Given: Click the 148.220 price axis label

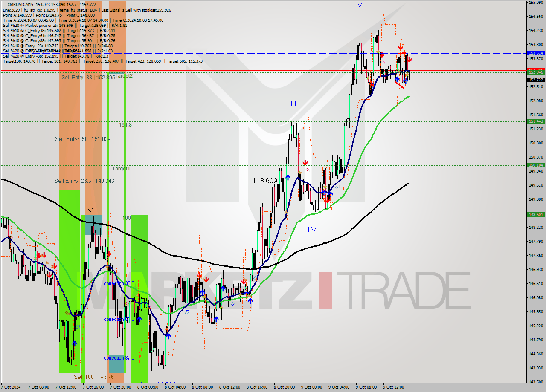Looking at the screenshot, I should (536, 228).
